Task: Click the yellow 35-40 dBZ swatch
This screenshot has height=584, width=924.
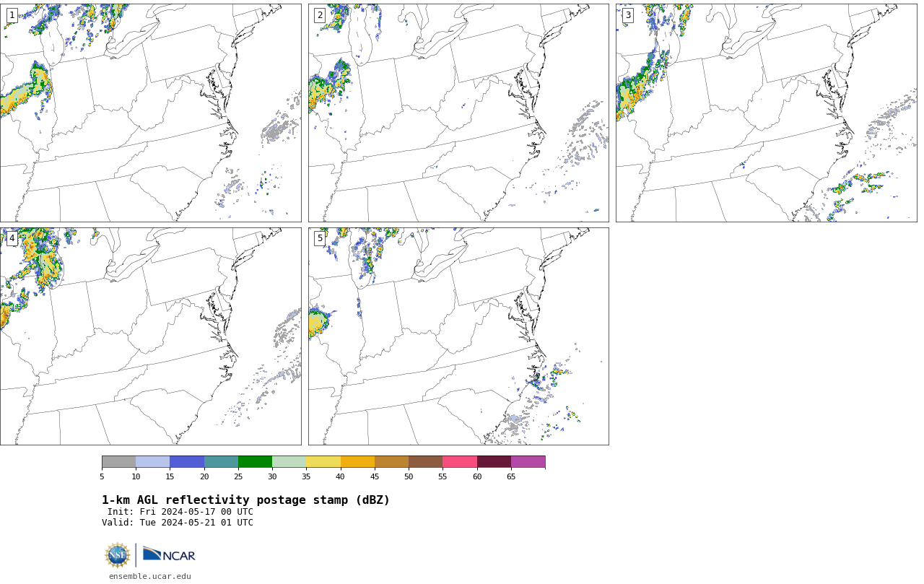Action: pos(323,462)
